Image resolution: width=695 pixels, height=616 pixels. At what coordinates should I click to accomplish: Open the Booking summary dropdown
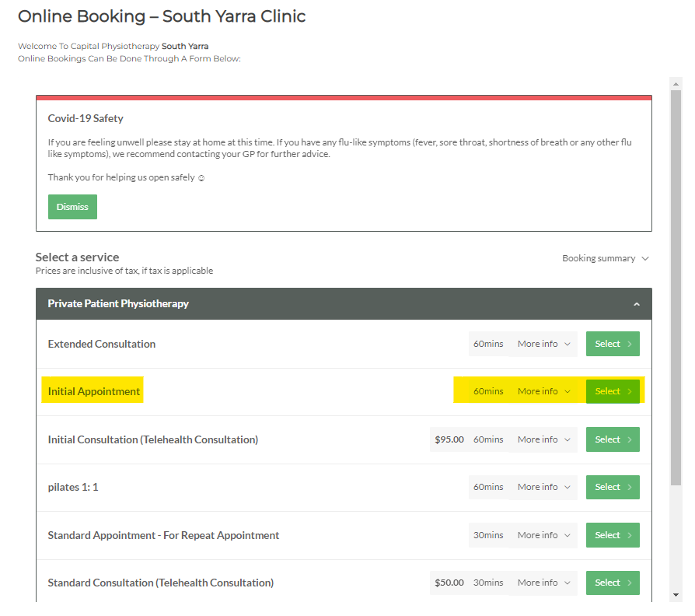pyautogui.click(x=605, y=257)
